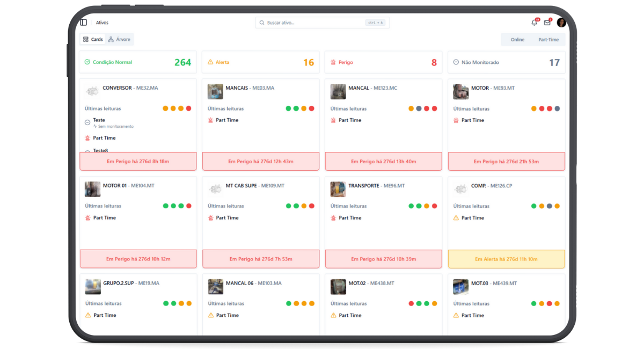
Task: Open the mail inbox icon
Action: 547,23
